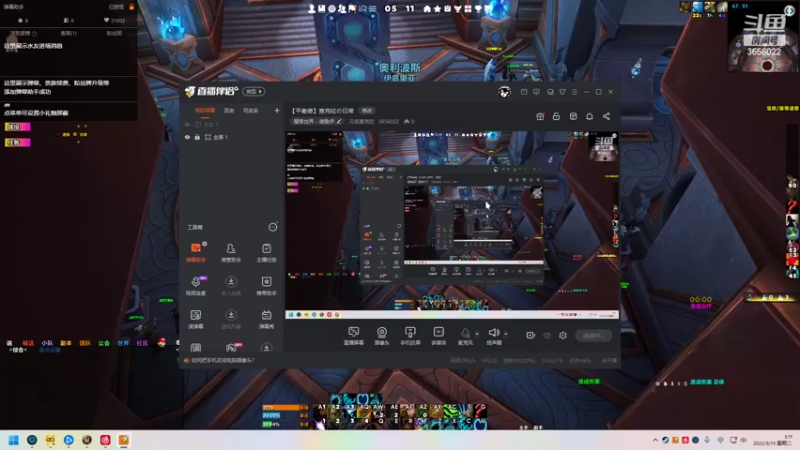Viewport: 800px width, 450px height.
Task: Expand speaker options arrow
Action: click(x=506, y=334)
